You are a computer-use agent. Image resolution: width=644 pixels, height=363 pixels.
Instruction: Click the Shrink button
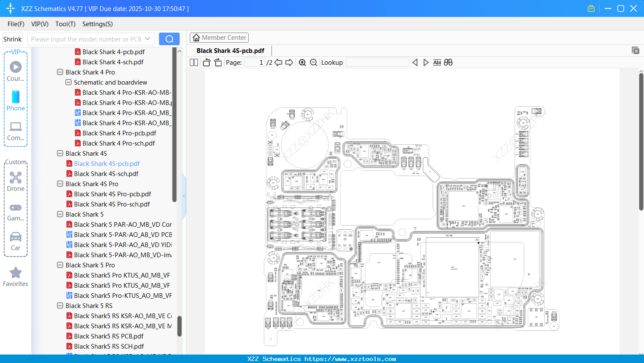(x=12, y=38)
